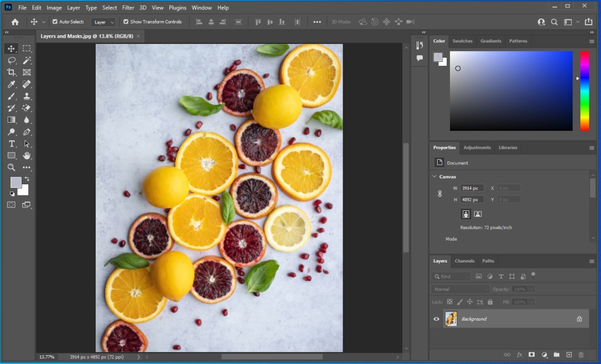The height and width of the screenshot is (364, 601).
Task: Select the Crop tool in toolbar
Action: pos(11,72)
